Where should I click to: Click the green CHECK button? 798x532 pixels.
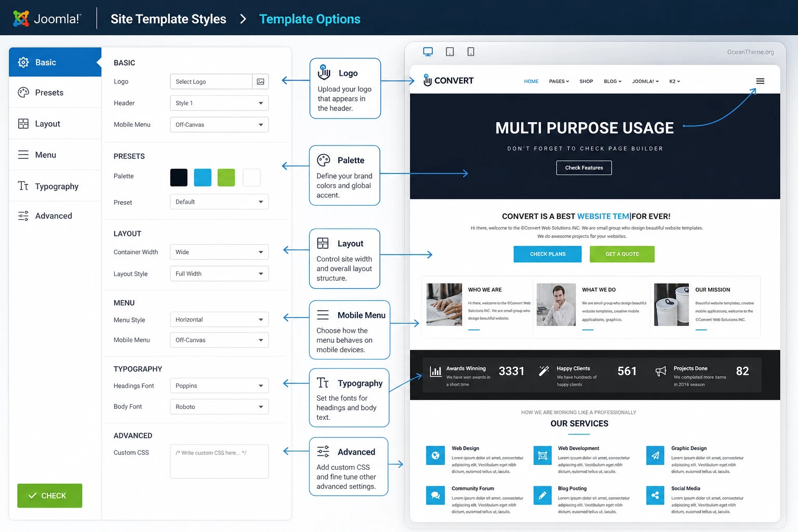point(49,496)
